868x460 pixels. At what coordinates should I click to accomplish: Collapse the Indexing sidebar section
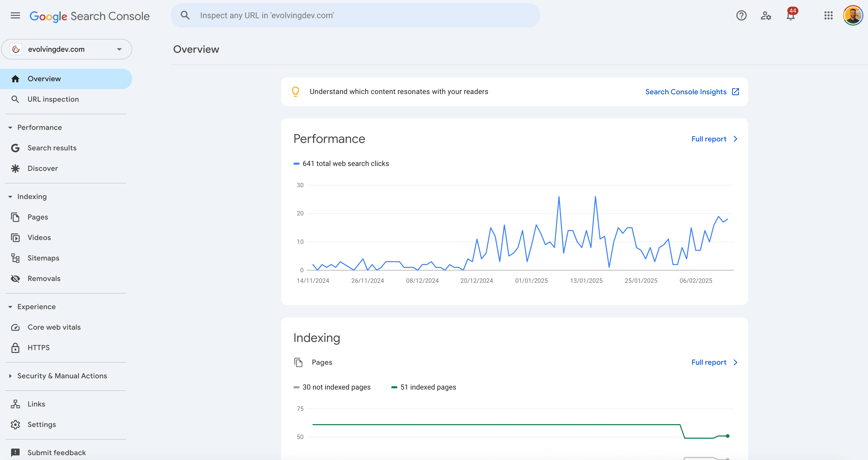coord(10,196)
